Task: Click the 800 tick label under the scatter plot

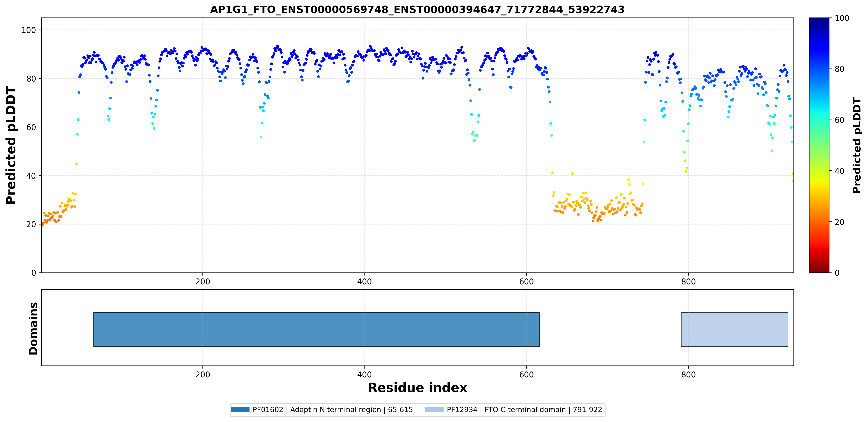Action: tap(688, 281)
